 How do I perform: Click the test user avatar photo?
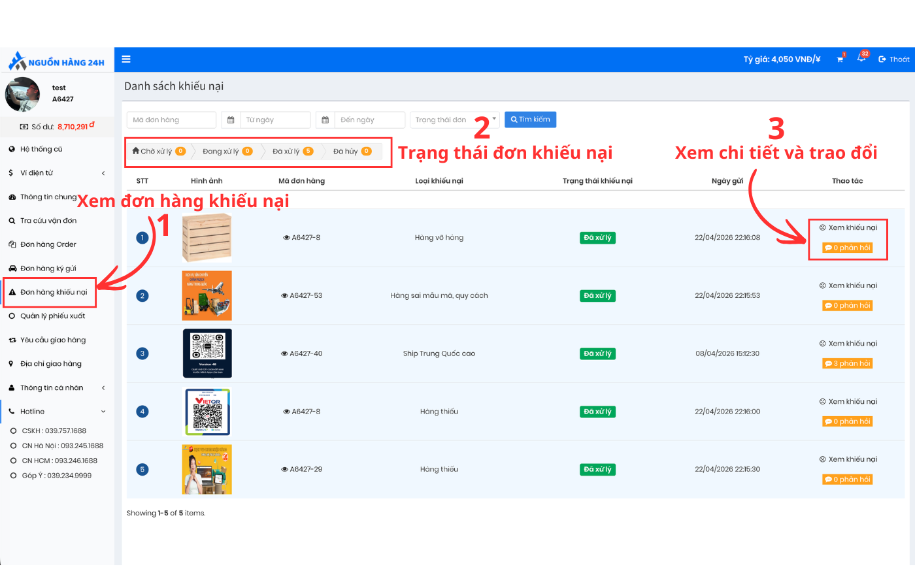point(22,94)
